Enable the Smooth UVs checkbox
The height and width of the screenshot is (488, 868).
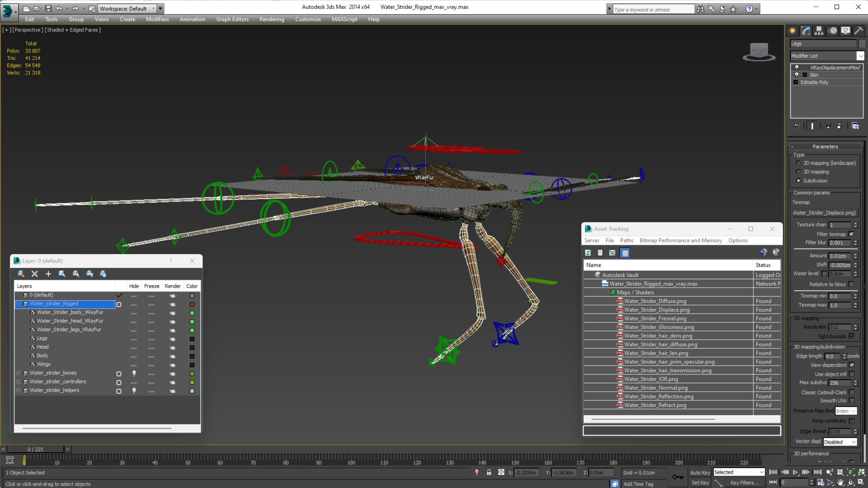click(x=852, y=400)
